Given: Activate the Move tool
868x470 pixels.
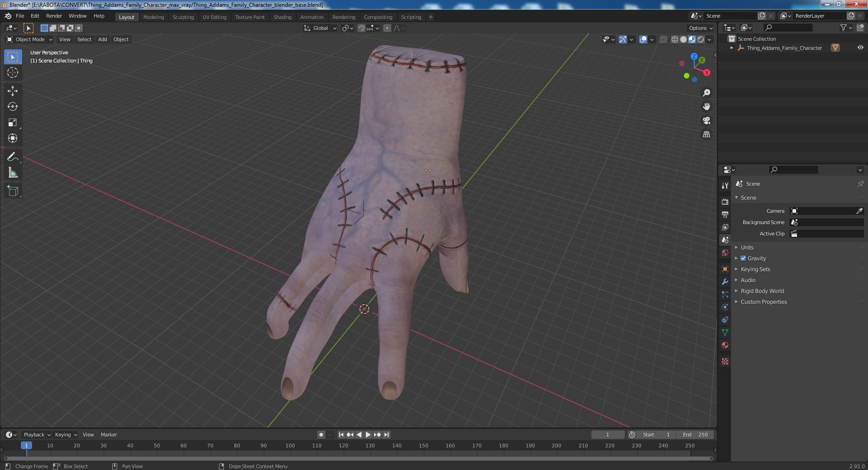Looking at the screenshot, I should coord(13,91).
